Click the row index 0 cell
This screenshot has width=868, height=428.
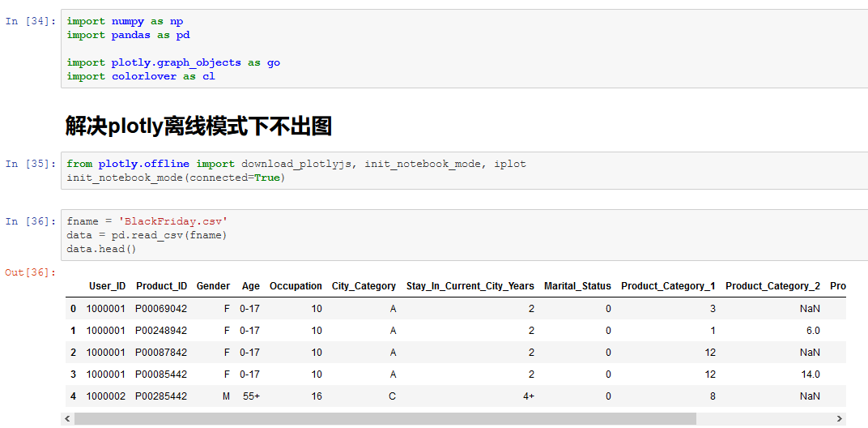coord(74,308)
